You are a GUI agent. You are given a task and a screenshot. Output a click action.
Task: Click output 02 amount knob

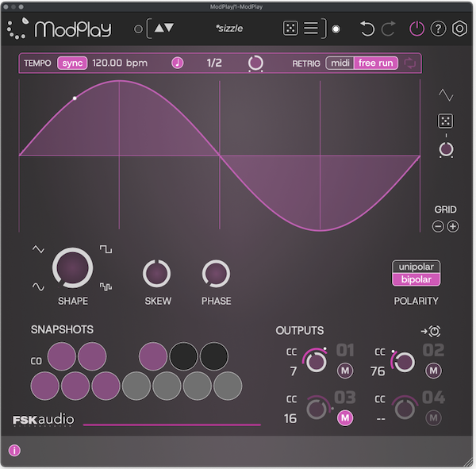tap(404, 361)
